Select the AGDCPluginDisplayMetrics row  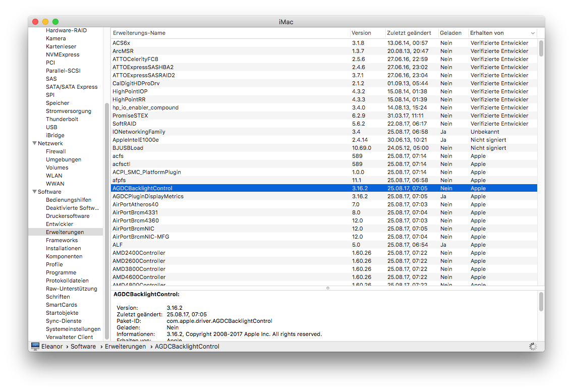point(324,196)
